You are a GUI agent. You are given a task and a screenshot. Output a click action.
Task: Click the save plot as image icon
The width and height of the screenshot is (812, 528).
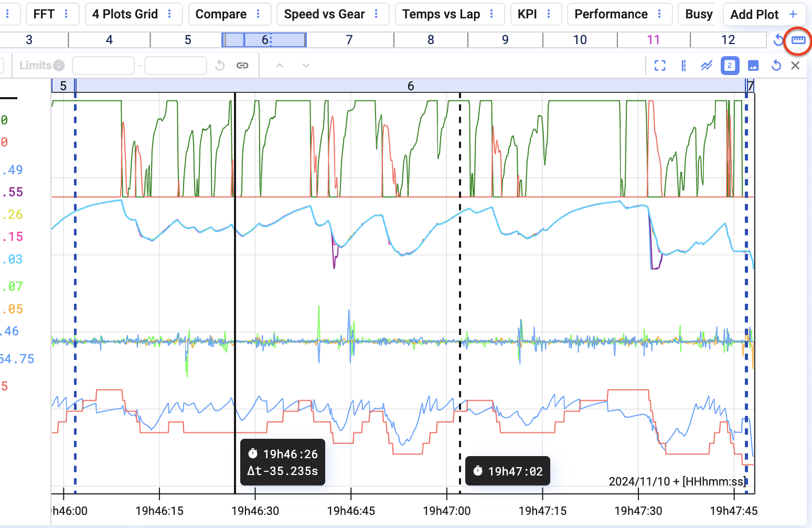coord(753,66)
